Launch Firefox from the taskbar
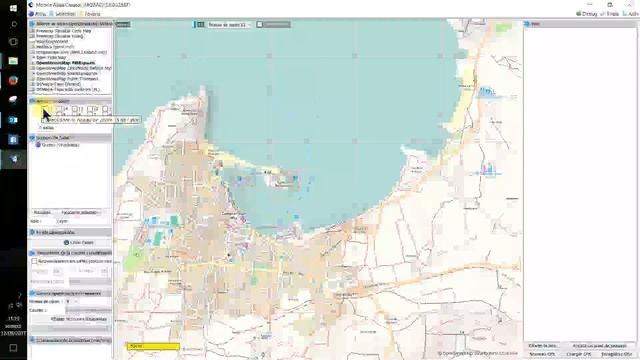 click(13, 80)
